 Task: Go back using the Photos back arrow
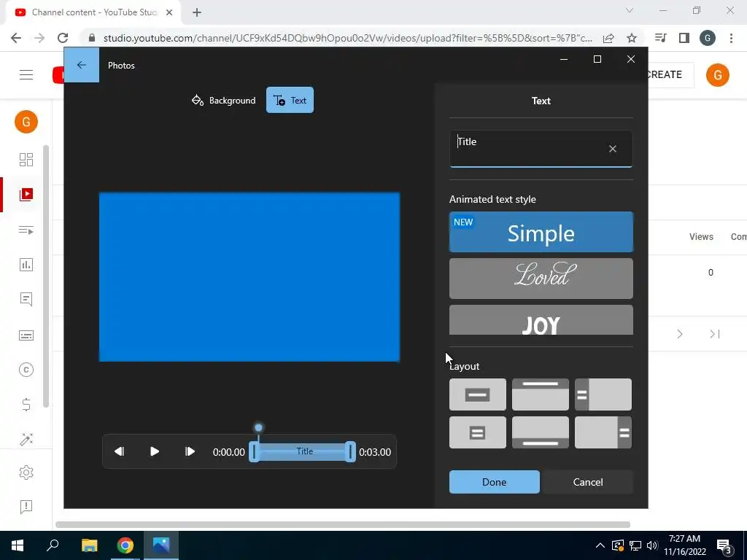click(82, 65)
